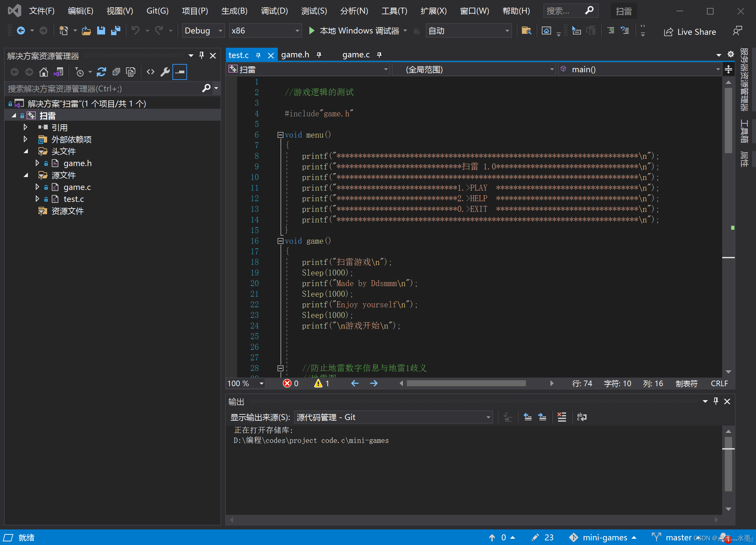Click the Output vertical scrollbar thumb

point(729,464)
